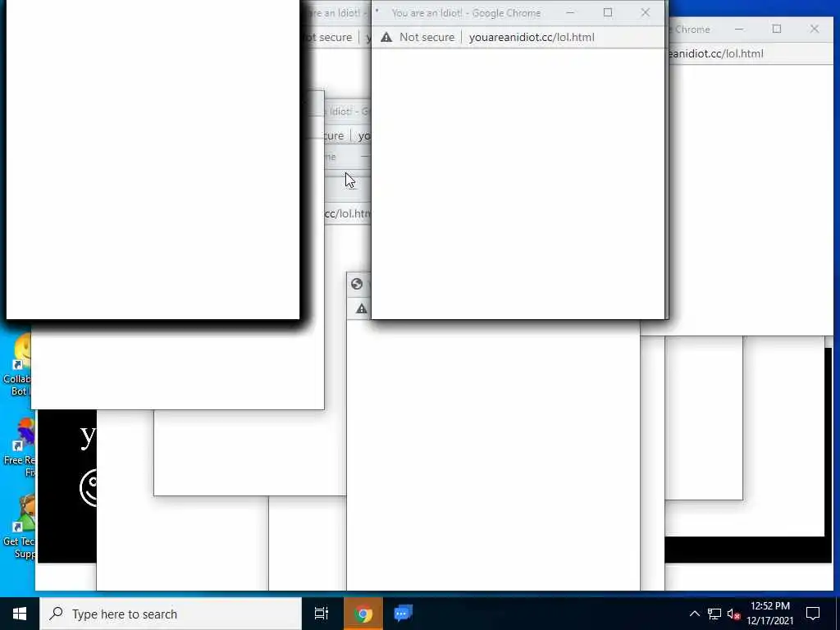The image size is (840, 630).
Task: Click the smiley face on black idiot page
Action: point(89,488)
